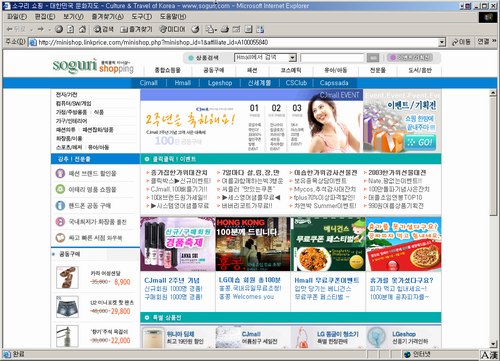
Task: Click the 이동 Go button beside address bar
Action: click(461, 42)
